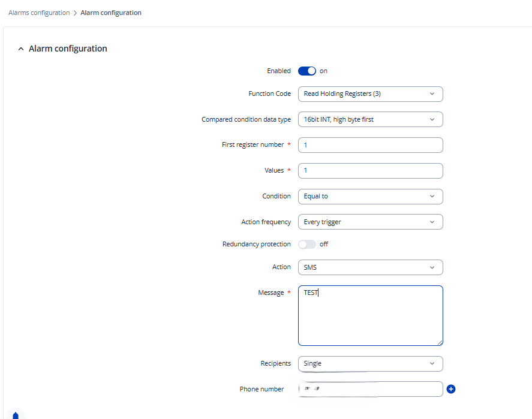
Task: Go back to Alarms configuration breadcrumb
Action: [x=39, y=13]
